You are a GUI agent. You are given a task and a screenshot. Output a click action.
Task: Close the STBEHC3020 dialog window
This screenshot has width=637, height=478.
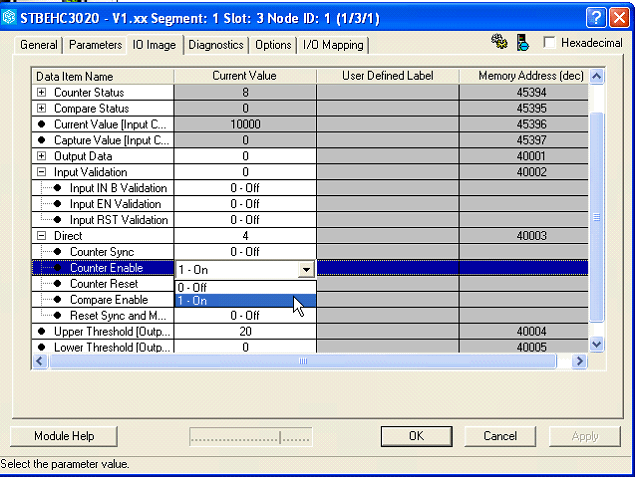[619, 18]
